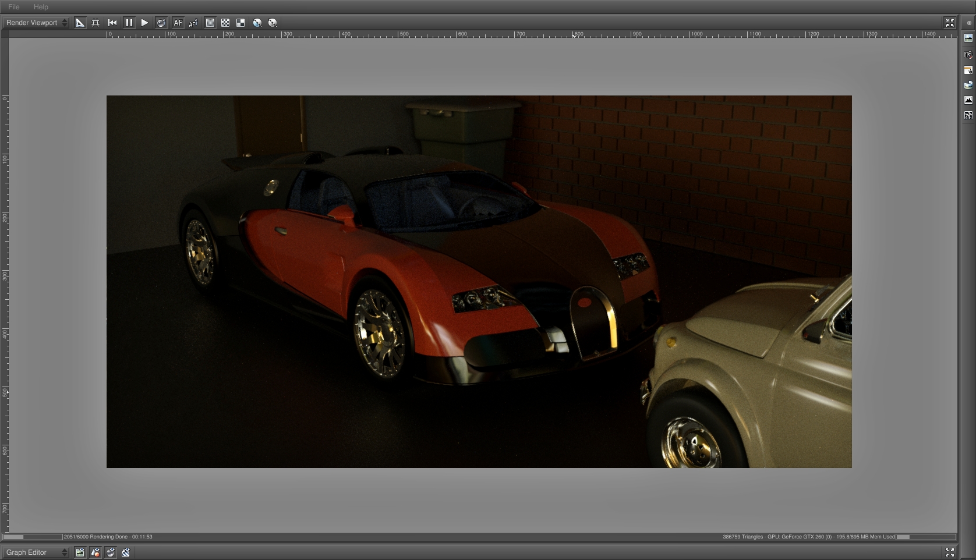Pause the render

point(129,23)
